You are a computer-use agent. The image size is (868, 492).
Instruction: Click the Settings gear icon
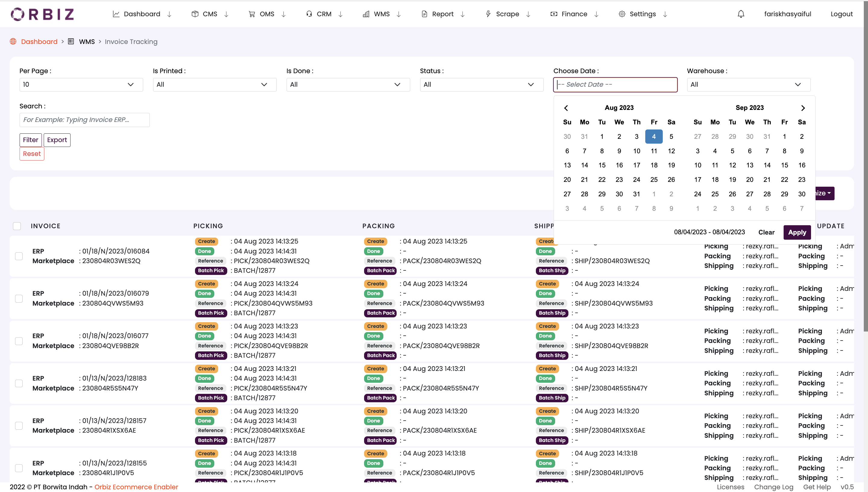(x=621, y=14)
